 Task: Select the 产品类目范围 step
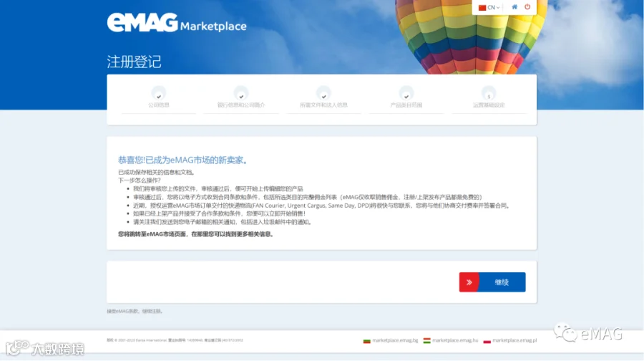pos(406,98)
